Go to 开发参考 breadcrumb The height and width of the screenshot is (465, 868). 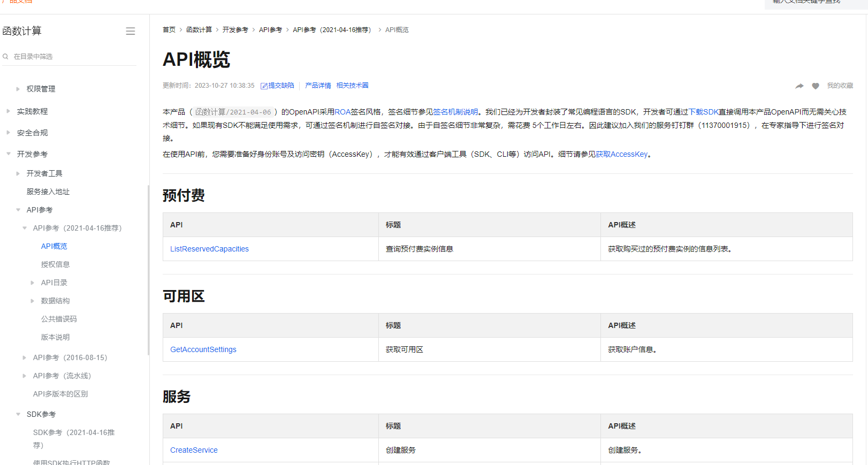[x=235, y=30]
